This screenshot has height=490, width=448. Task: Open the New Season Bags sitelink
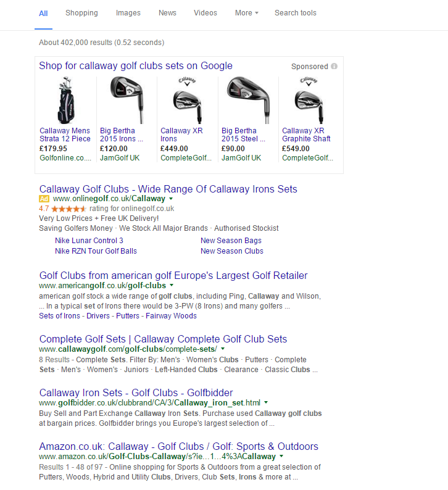(x=231, y=241)
